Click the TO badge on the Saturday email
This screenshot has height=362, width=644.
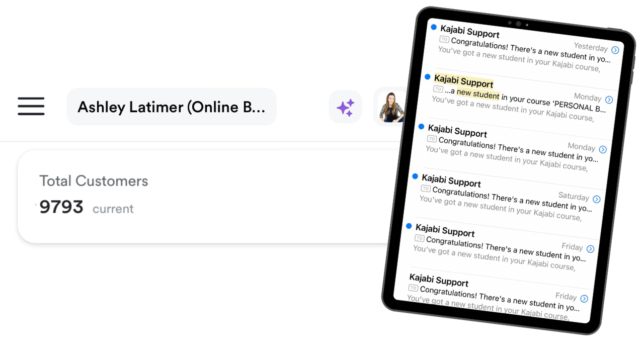[426, 189]
